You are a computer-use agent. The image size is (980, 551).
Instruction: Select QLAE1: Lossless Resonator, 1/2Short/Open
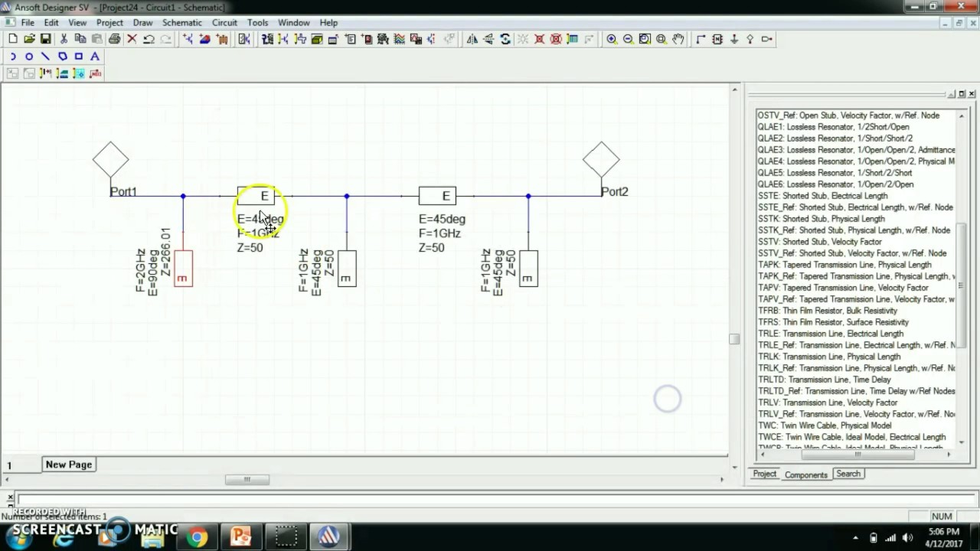click(x=834, y=127)
